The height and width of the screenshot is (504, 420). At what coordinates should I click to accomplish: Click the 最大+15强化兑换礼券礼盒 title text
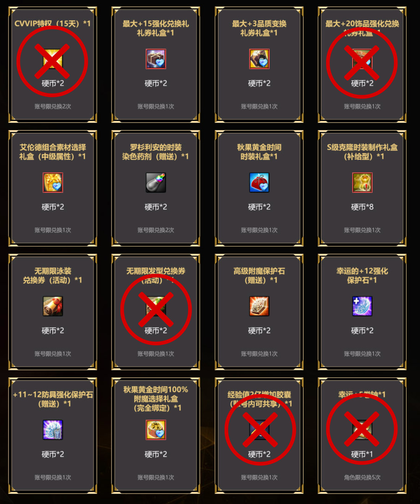(156, 28)
